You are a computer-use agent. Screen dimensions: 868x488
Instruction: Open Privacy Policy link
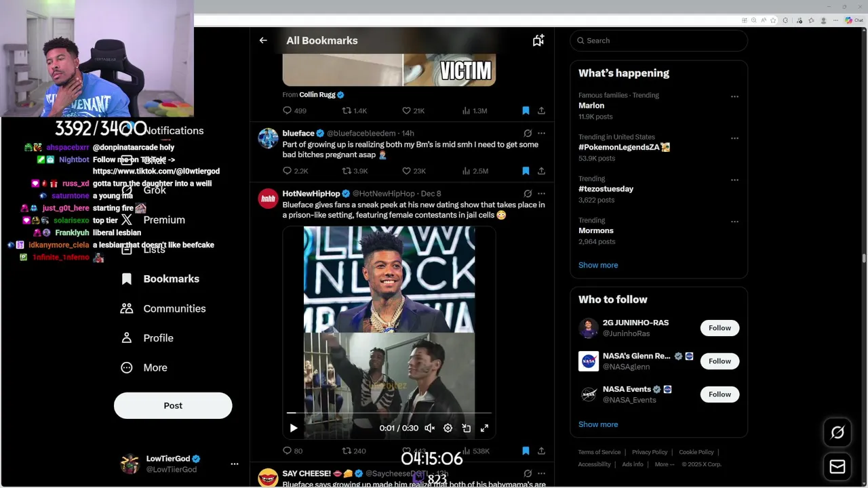point(650,452)
